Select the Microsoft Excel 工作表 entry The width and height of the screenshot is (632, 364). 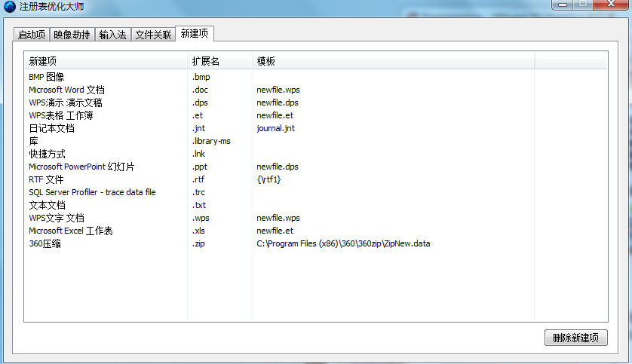point(71,231)
